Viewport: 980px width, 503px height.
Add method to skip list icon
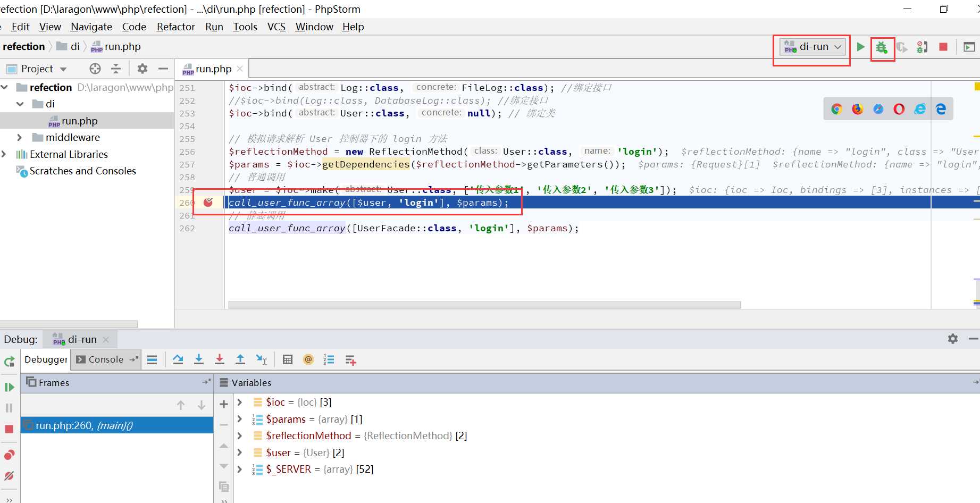(x=350, y=360)
